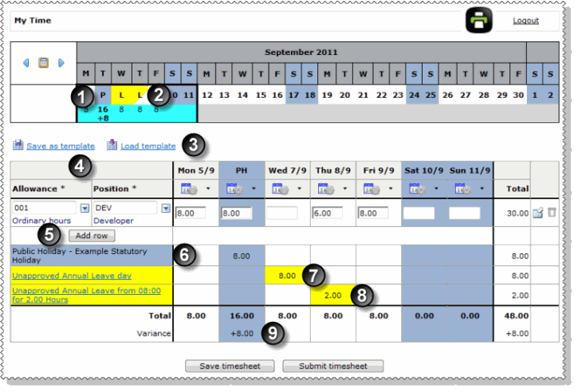Open the Allowance 001 lookup dropdown
This screenshot has width=578, height=392.
click(x=85, y=208)
